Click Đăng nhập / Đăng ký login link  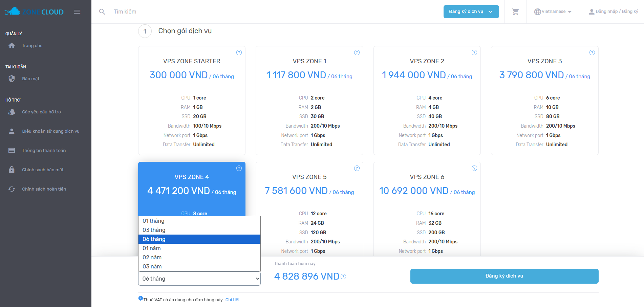(613, 12)
